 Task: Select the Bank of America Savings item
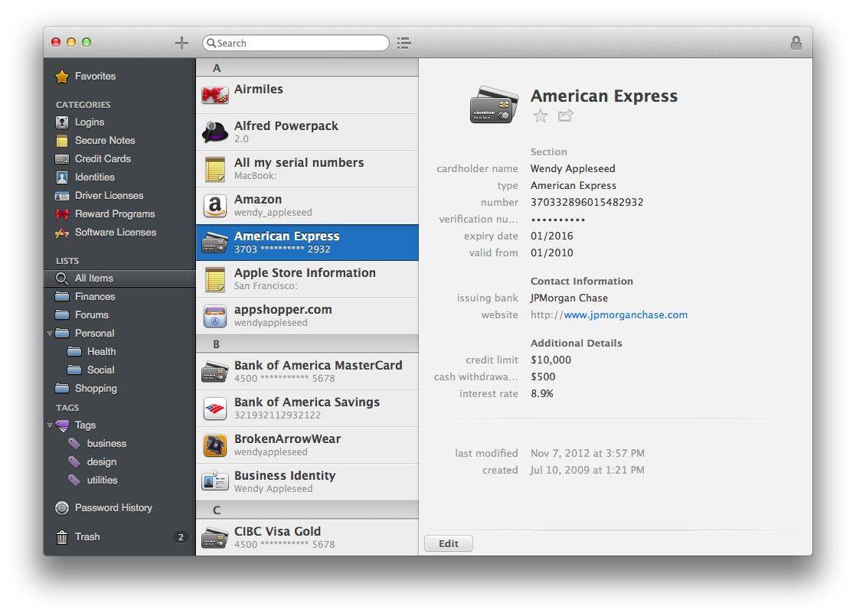[x=306, y=408]
